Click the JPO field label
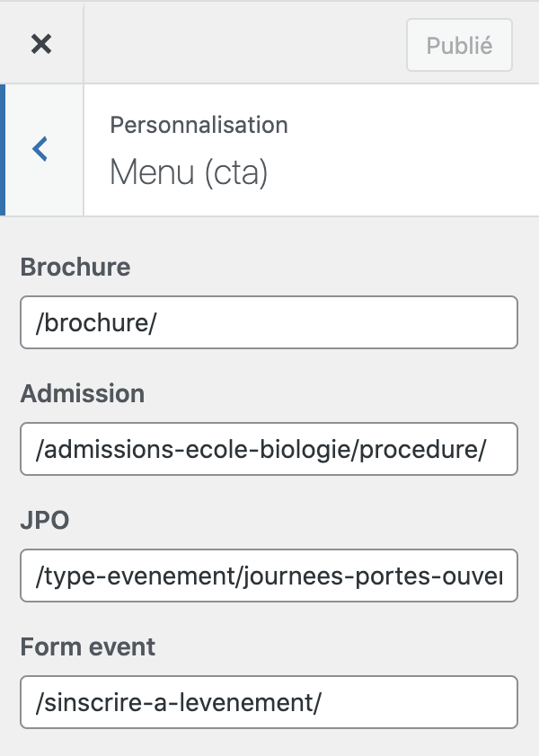This screenshot has height=756, width=539. [45, 520]
